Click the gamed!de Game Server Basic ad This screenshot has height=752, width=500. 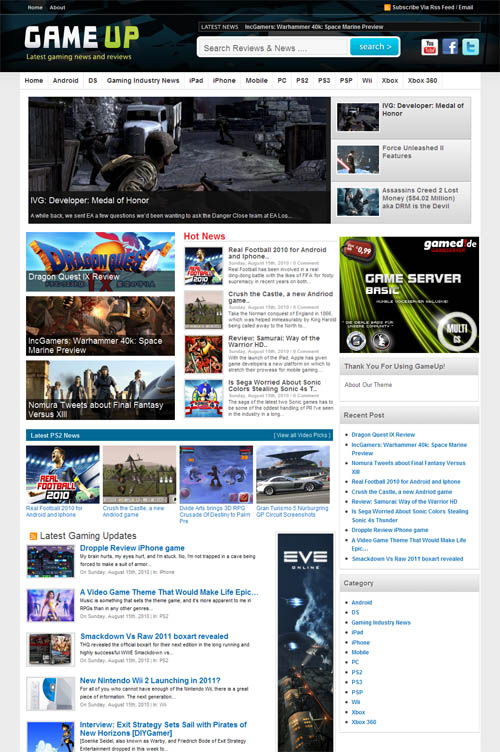point(409,294)
